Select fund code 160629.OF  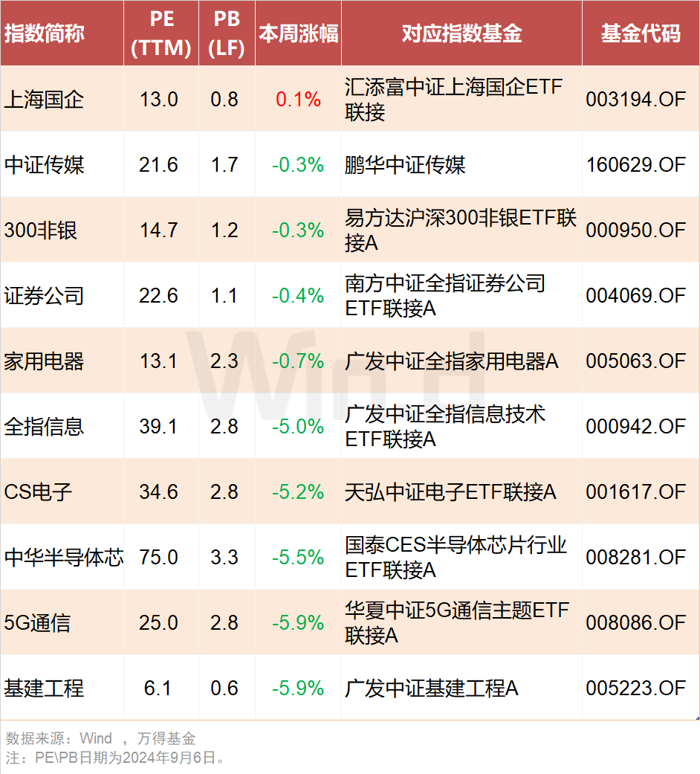(635, 165)
